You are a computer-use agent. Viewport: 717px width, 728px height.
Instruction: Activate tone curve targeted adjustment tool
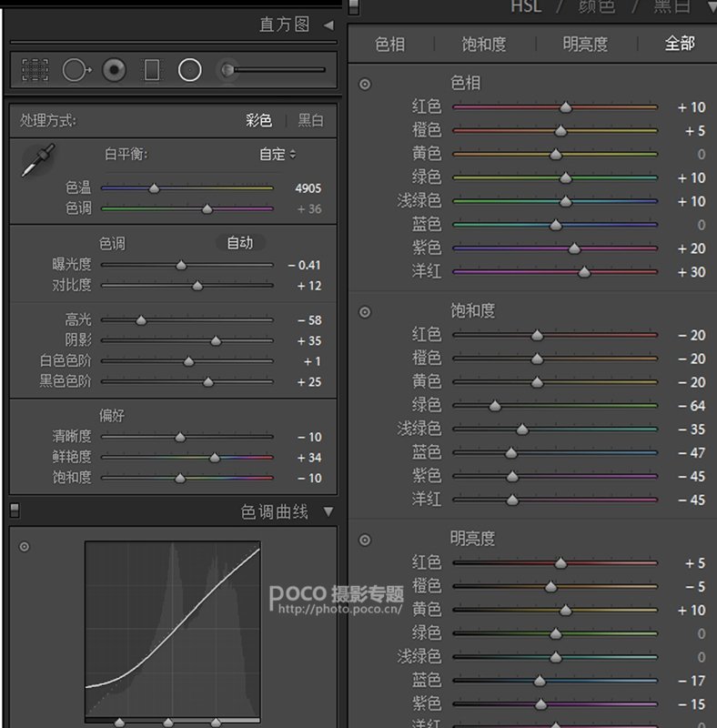(x=25, y=547)
